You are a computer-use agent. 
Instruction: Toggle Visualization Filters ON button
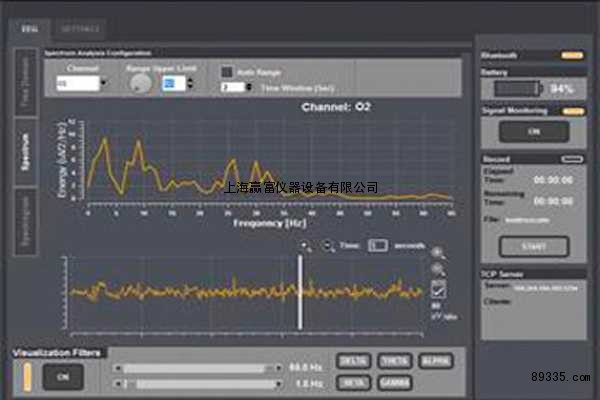(x=63, y=376)
